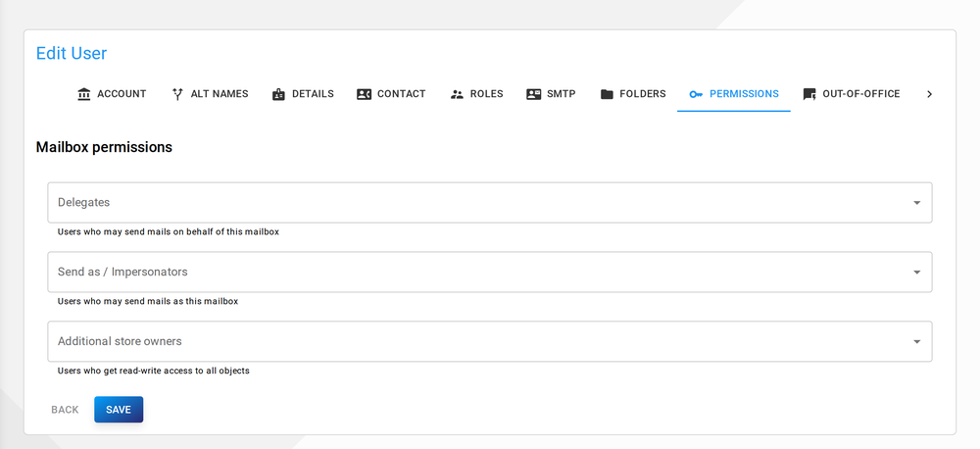
Task: Switch to the Account tab
Action: point(112,94)
